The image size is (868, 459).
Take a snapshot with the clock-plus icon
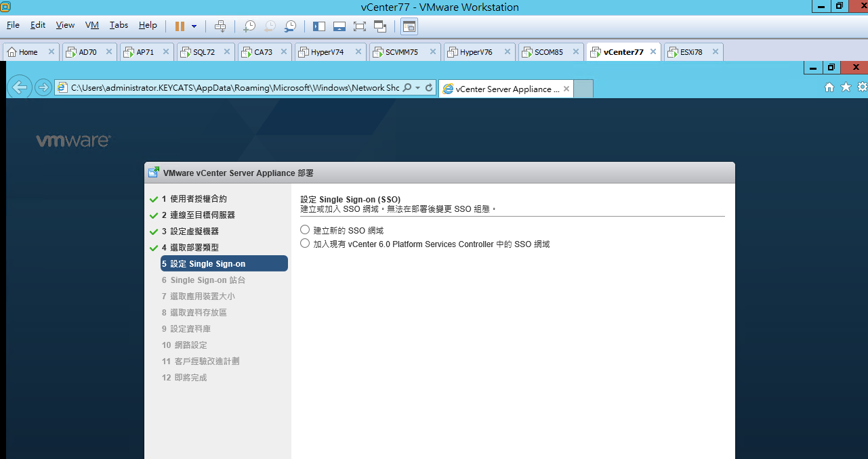(249, 26)
